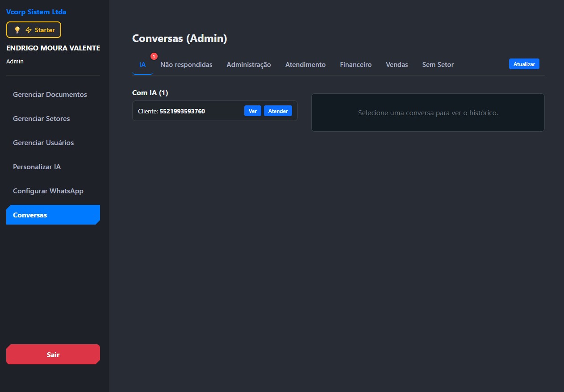The height and width of the screenshot is (392, 564).
Task: Click the Atualizar button
Action: coord(524,64)
